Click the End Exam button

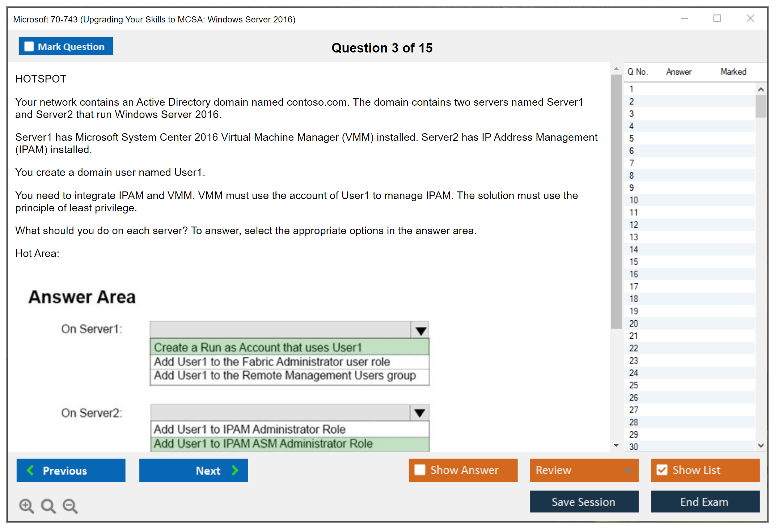[x=705, y=502]
